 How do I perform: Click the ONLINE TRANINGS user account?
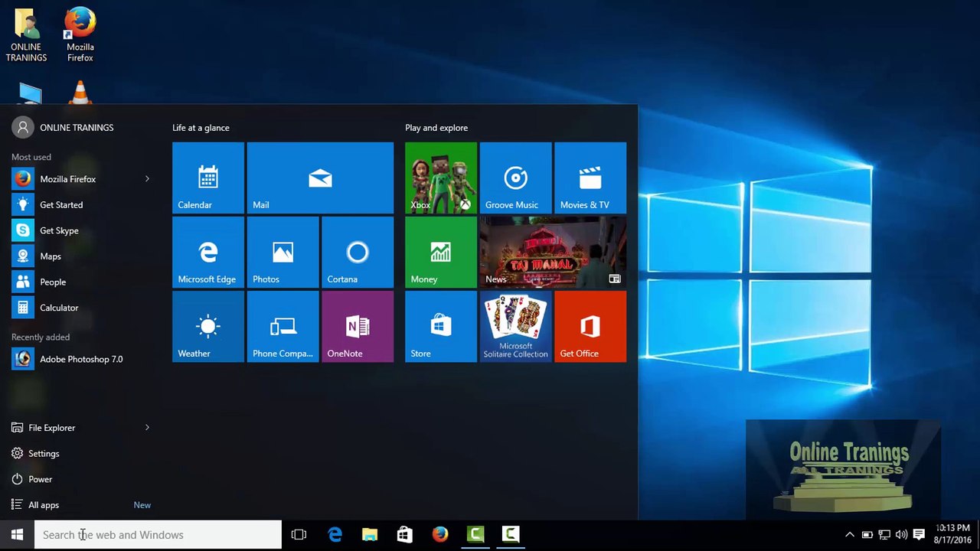tap(63, 128)
